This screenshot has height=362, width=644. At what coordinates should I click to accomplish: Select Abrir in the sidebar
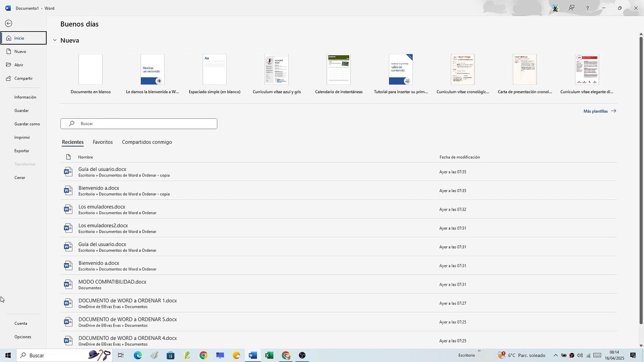[x=24, y=65]
